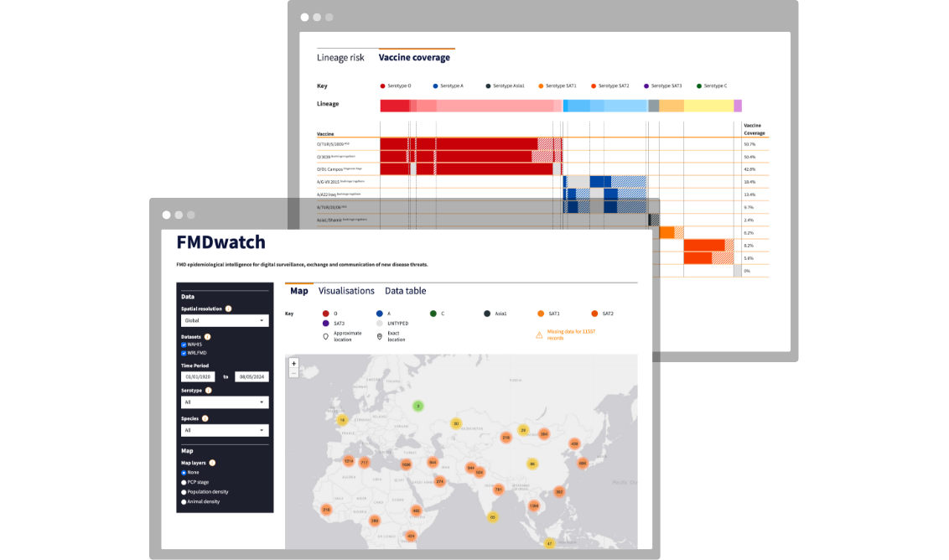Click the Spatial resolution info icon

[229, 309]
